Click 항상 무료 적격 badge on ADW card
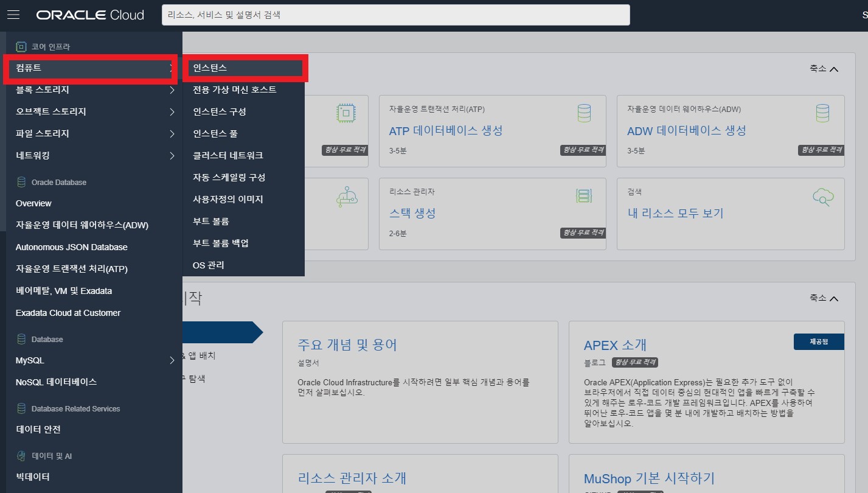868x493 pixels. click(x=821, y=150)
